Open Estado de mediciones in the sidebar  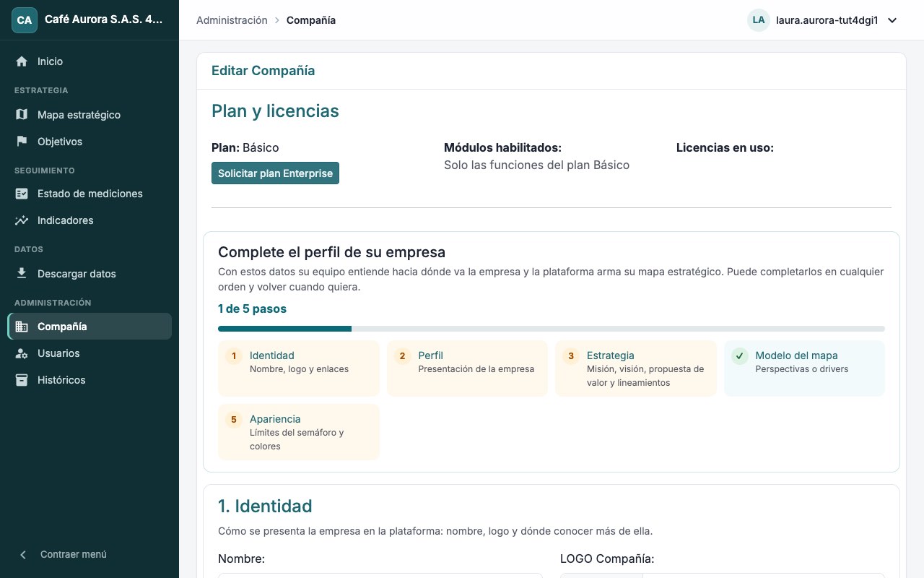(90, 194)
